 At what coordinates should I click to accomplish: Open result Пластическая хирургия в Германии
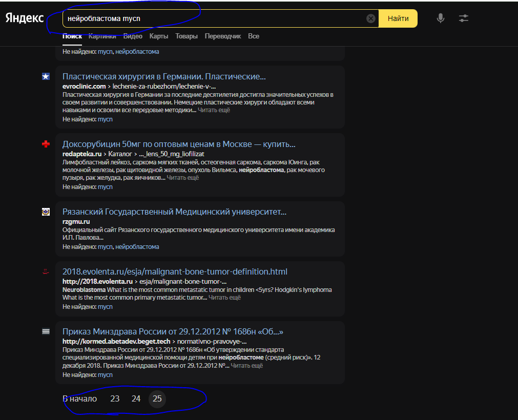164,77
